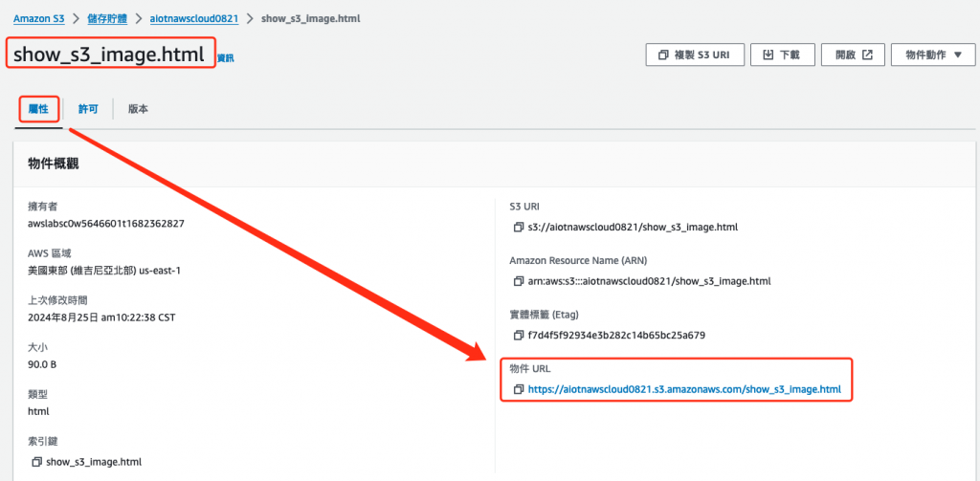Click the show_s3_image.html page title heading
The image size is (980, 481).
click(x=109, y=55)
